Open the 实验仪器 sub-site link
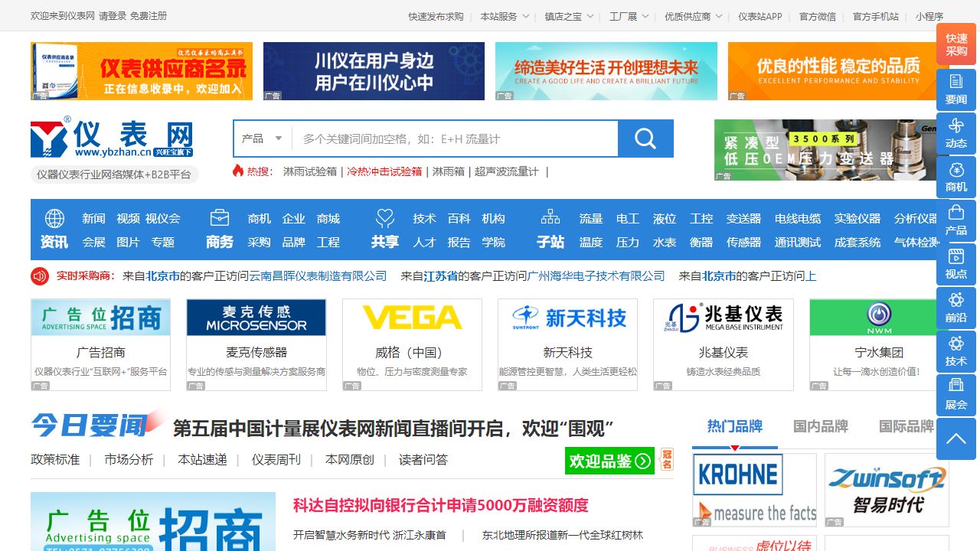 click(857, 218)
